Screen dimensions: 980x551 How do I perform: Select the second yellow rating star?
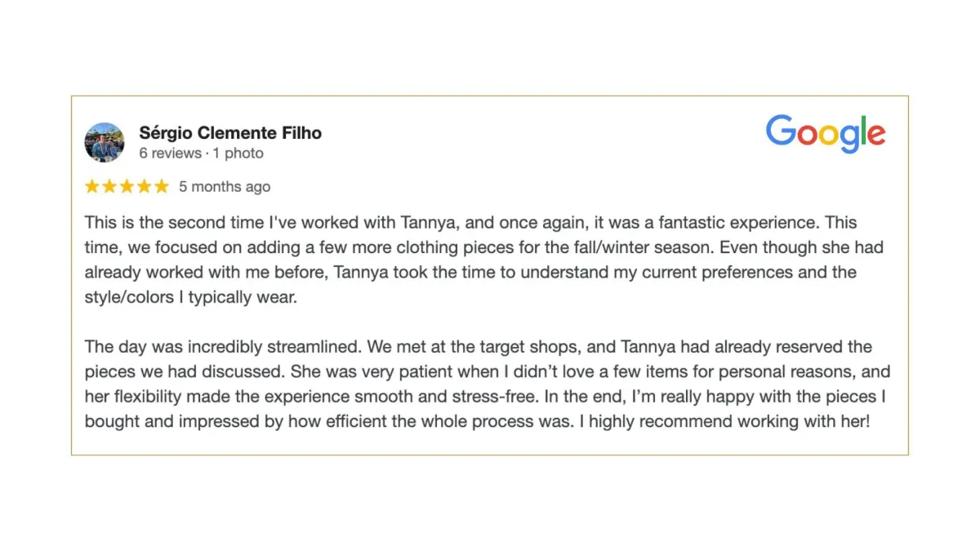tap(109, 186)
